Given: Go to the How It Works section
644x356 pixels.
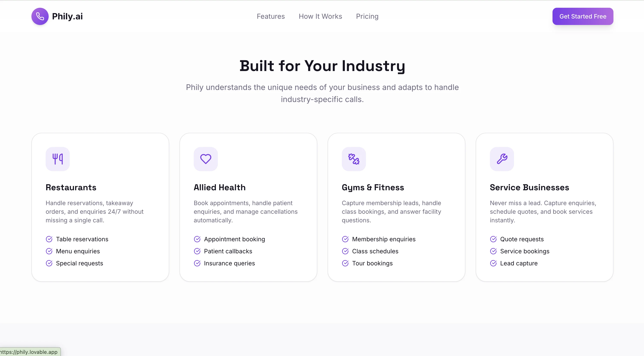Looking at the screenshot, I should (320, 17).
